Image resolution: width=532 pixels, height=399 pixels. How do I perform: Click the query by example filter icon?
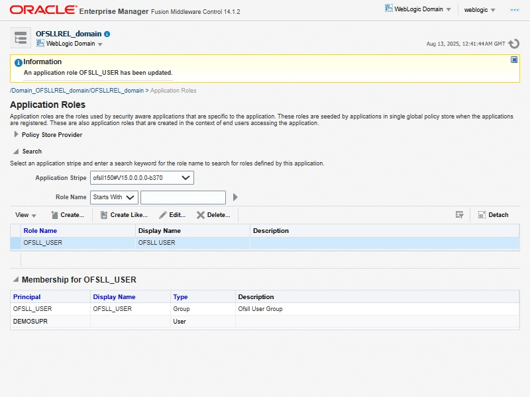(459, 215)
